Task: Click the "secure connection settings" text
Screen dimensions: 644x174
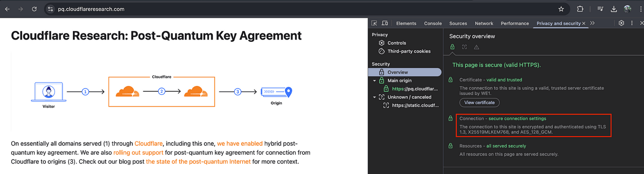Action: pyautogui.click(x=517, y=119)
